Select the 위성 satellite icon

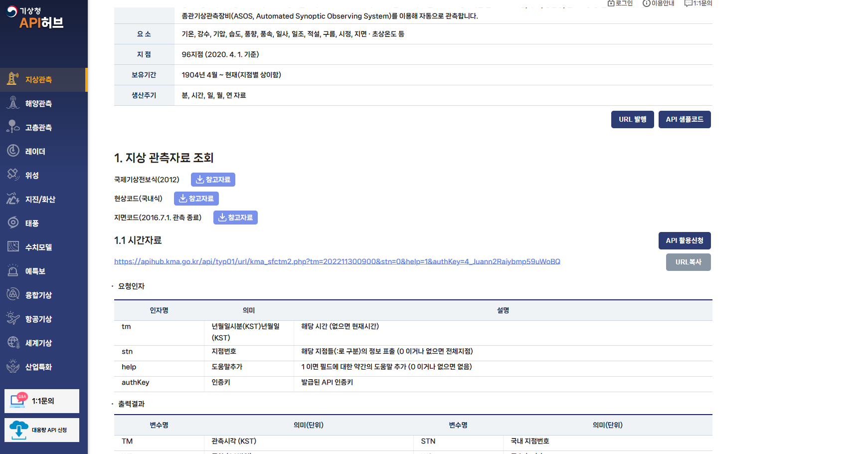pyautogui.click(x=13, y=175)
